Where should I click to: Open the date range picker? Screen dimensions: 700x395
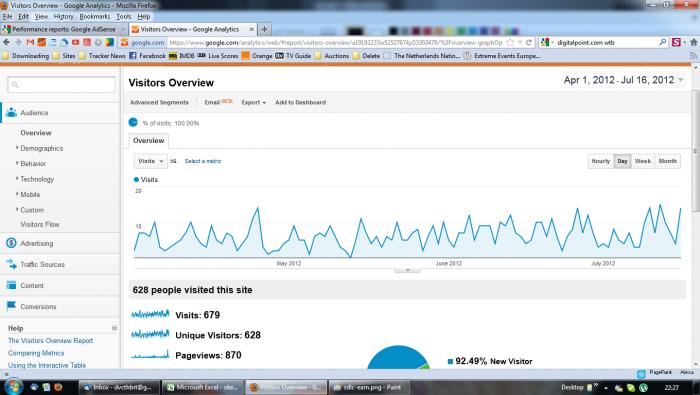point(623,80)
